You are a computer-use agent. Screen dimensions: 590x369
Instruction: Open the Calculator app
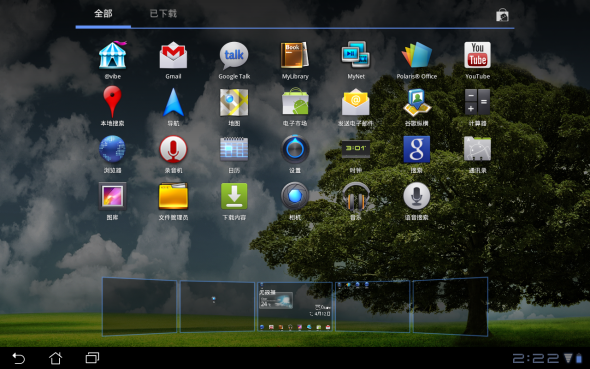[x=477, y=102]
